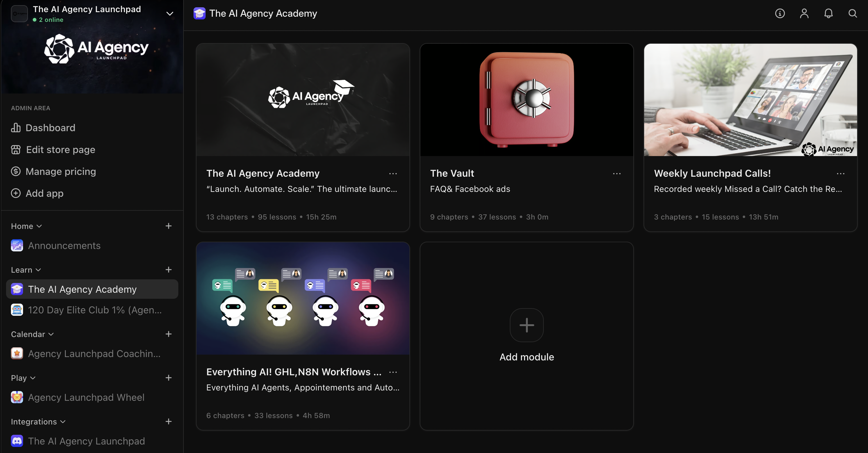Add an app to the Learn section
868x453 pixels.
click(x=169, y=270)
